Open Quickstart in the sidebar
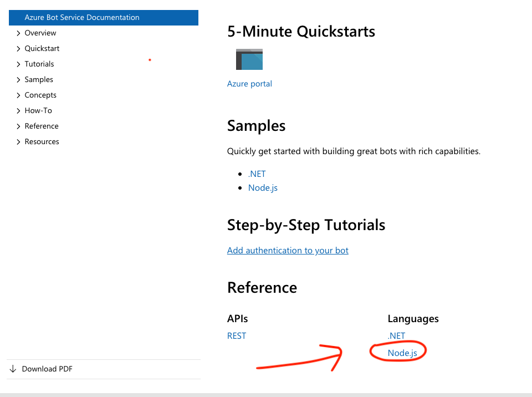Viewport: 532px width, 397px height. pyautogui.click(x=42, y=49)
